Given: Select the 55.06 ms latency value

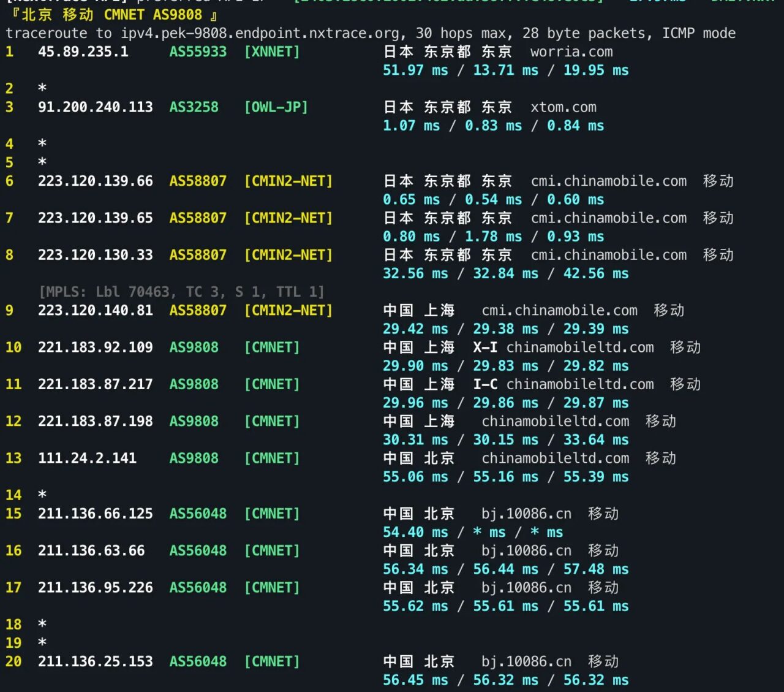Looking at the screenshot, I should click(415, 477).
